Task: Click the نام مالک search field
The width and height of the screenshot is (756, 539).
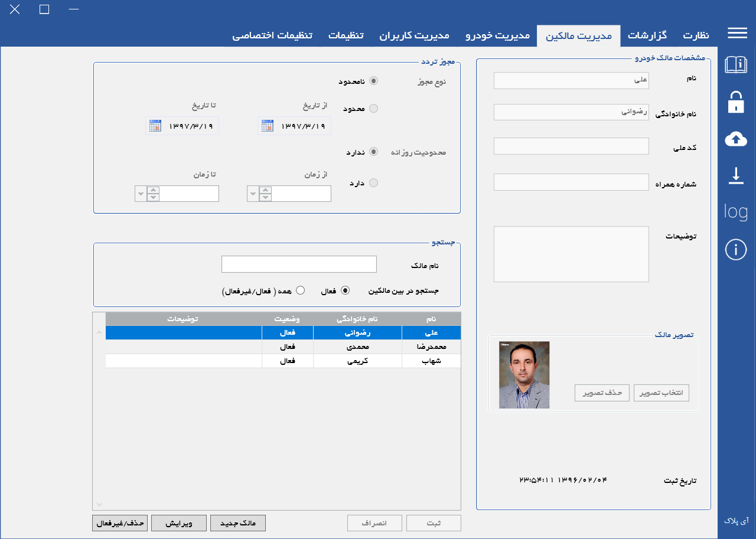Action: coord(299,264)
